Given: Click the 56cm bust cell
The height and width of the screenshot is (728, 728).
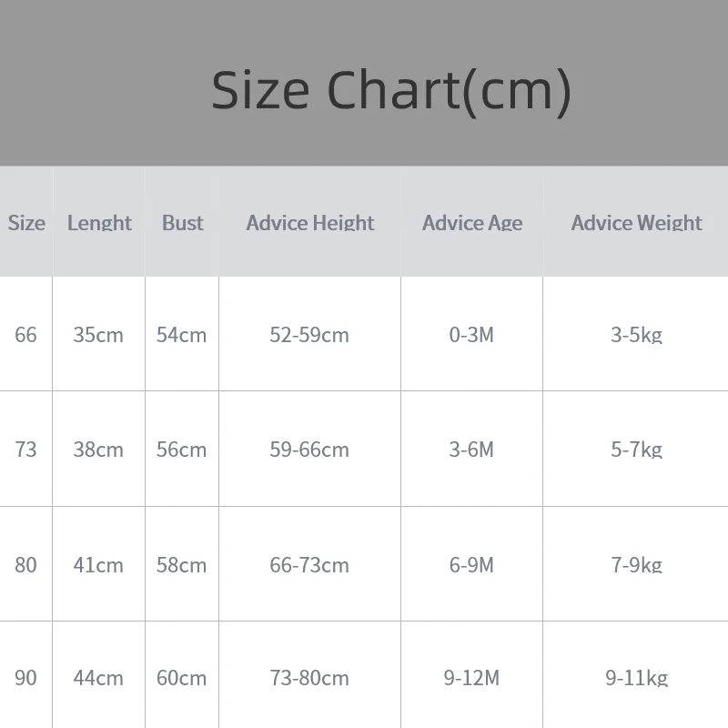Looking at the screenshot, I should pos(181,449).
